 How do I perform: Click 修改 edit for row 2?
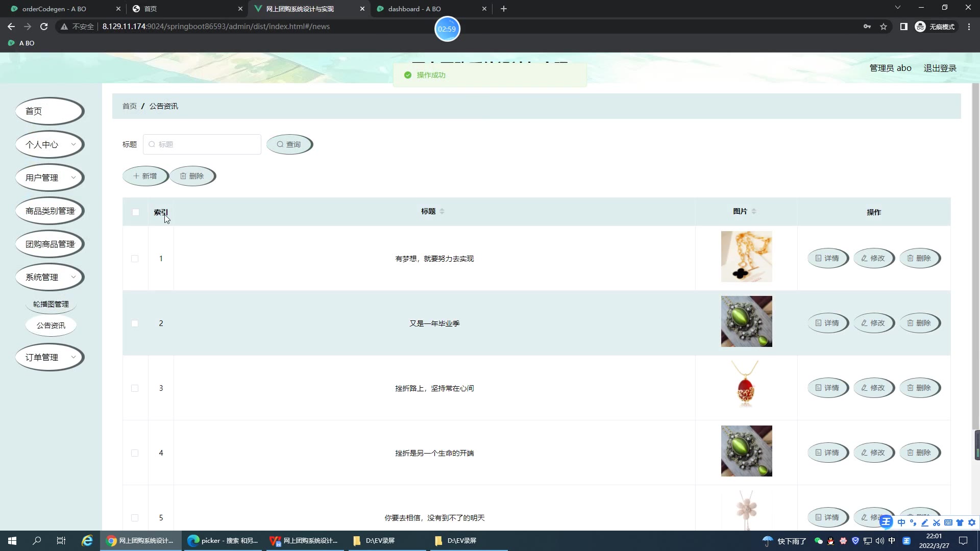[x=873, y=323]
